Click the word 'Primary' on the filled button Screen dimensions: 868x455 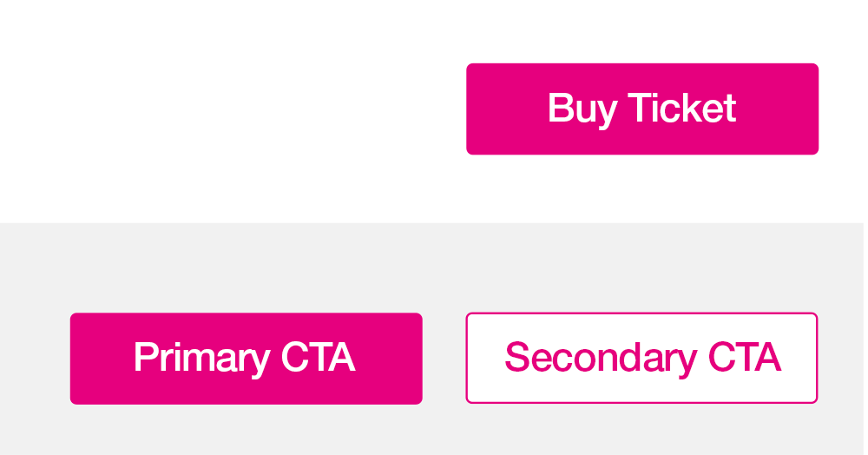202,359
